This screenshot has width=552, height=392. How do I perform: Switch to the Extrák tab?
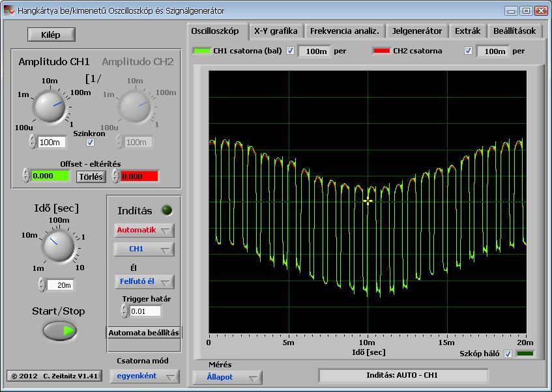(x=467, y=31)
